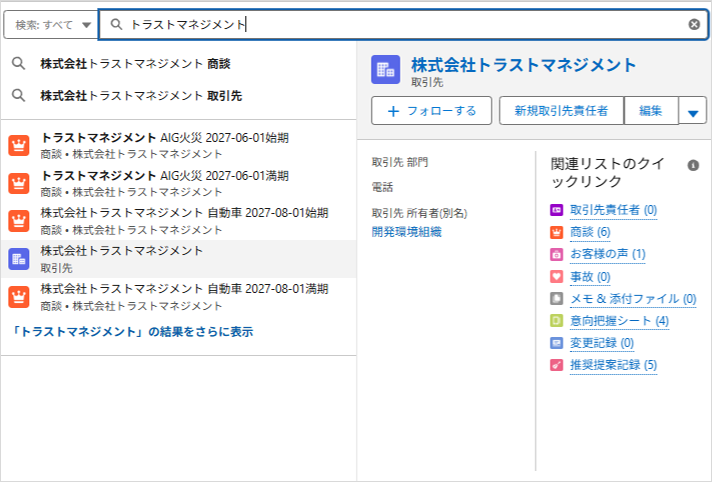Click the crown icon for AIG火災 2027-06-01始期
Image resolution: width=712 pixels, height=482 pixels.
coord(19,145)
